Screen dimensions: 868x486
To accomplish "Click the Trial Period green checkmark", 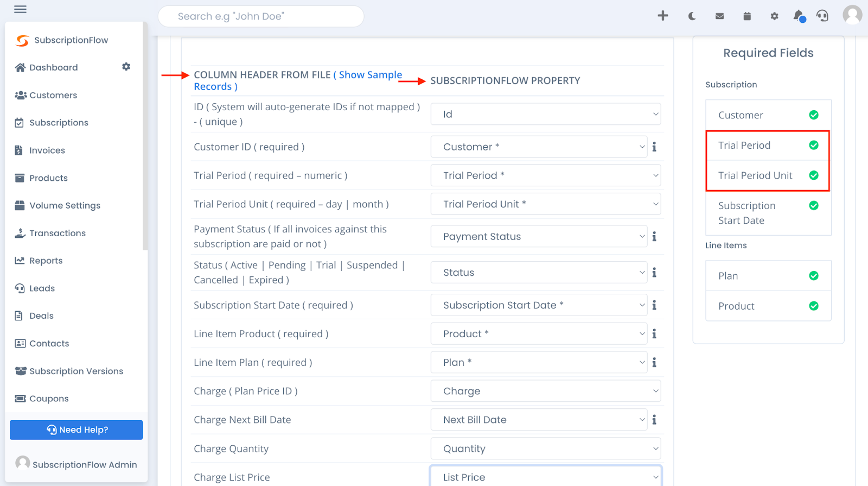I will (813, 145).
